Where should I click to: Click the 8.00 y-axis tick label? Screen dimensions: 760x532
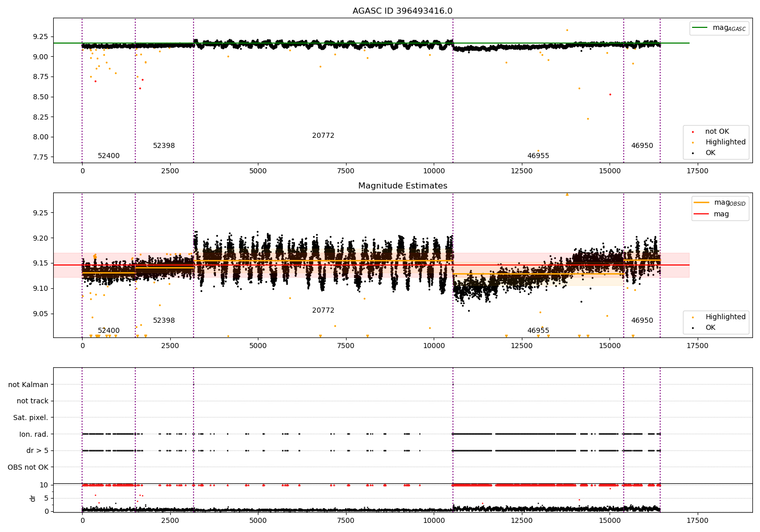click(40, 137)
